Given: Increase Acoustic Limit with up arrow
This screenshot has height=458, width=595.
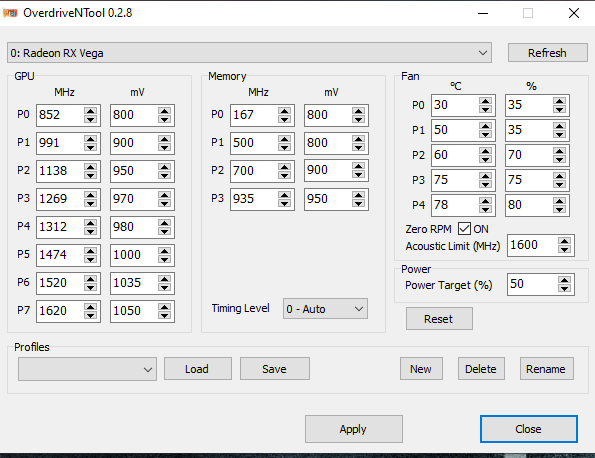Looking at the screenshot, I should pos(565,241).
